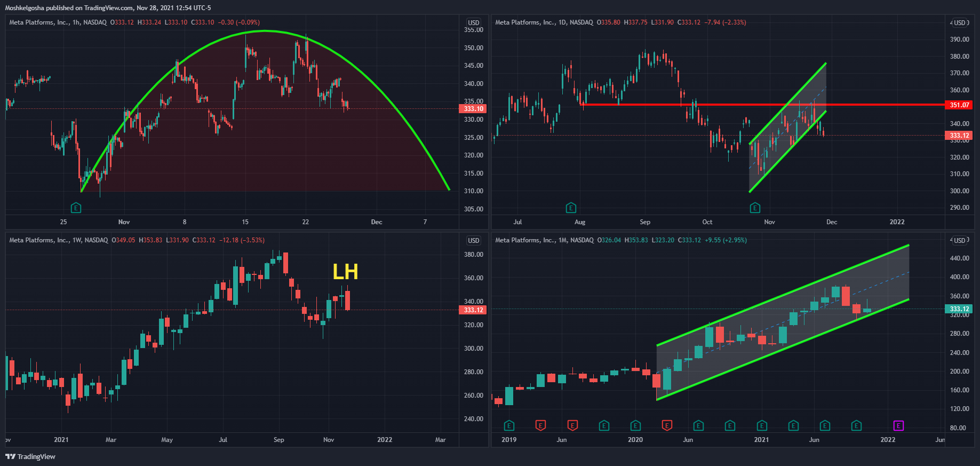Click the −12.18 (−3.53%) change value
This screenshot has height=466, width=980.
coord(242,240)
